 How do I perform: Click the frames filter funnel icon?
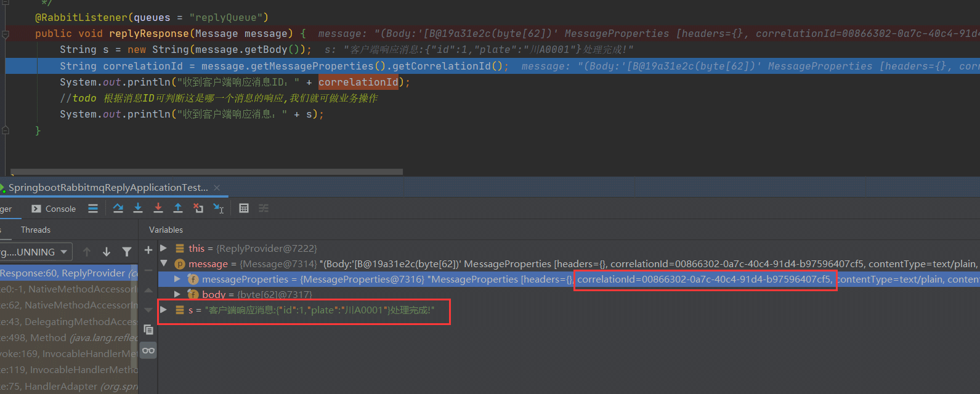[x=127, y=252]
